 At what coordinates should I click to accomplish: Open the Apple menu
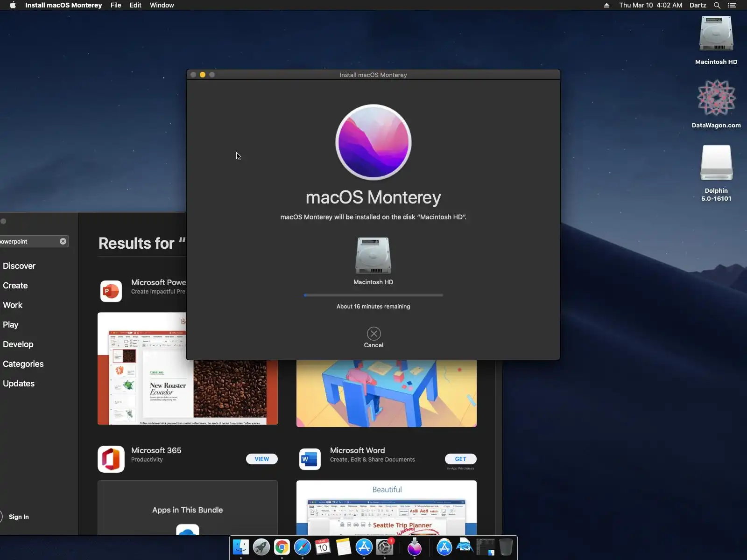(13, 5)
